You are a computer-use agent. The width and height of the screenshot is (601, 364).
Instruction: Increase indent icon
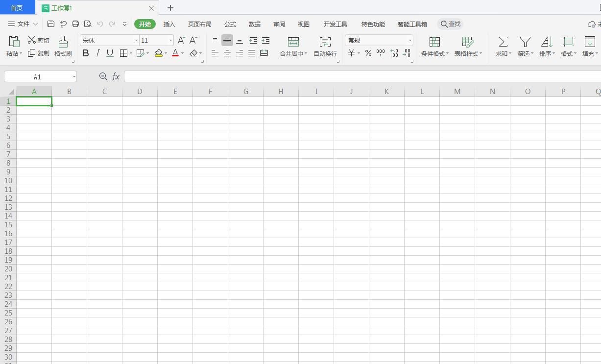click(265, 40)
